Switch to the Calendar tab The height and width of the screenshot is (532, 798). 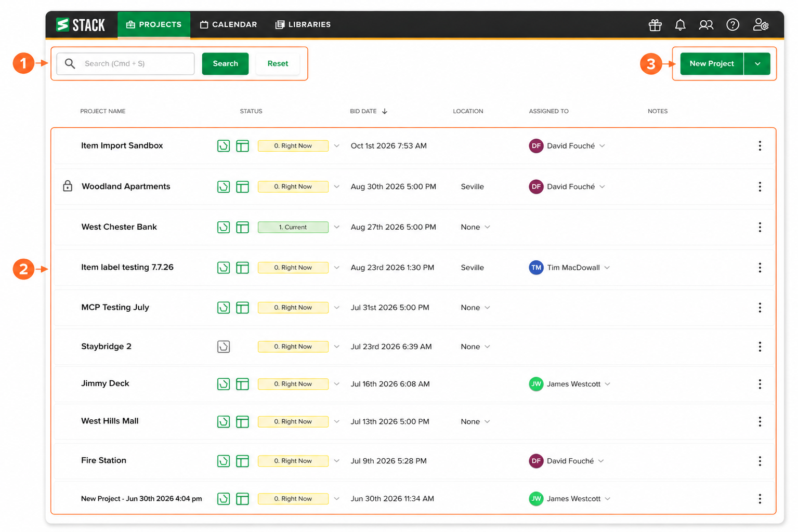[x=229, y=24]
